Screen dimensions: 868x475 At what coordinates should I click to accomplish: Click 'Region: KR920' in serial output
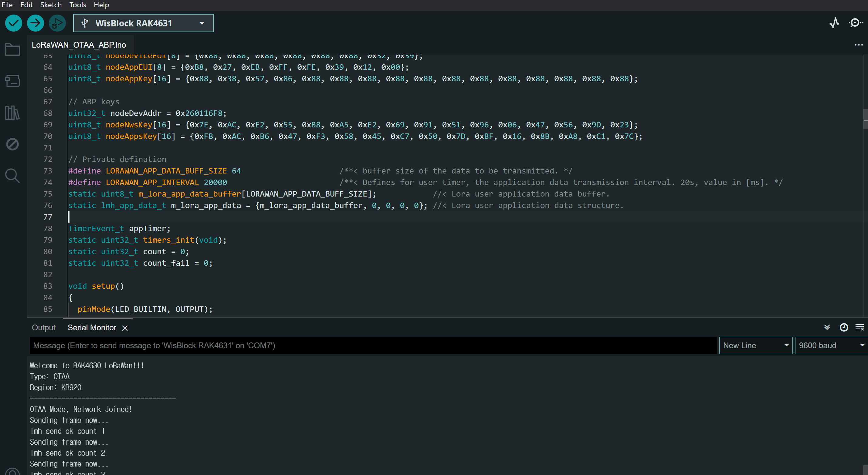(56, 387)
